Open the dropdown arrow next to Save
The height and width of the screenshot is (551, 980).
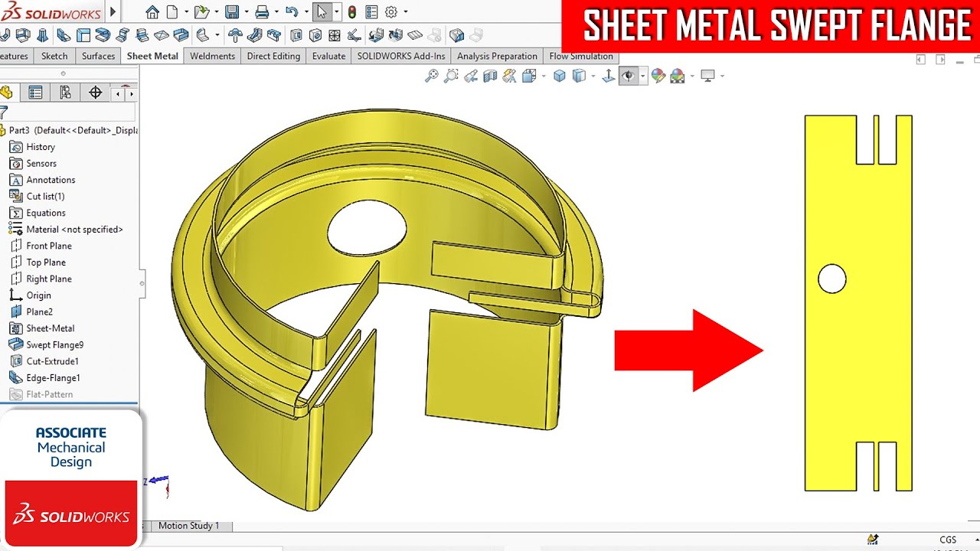[x=245, y=12]
